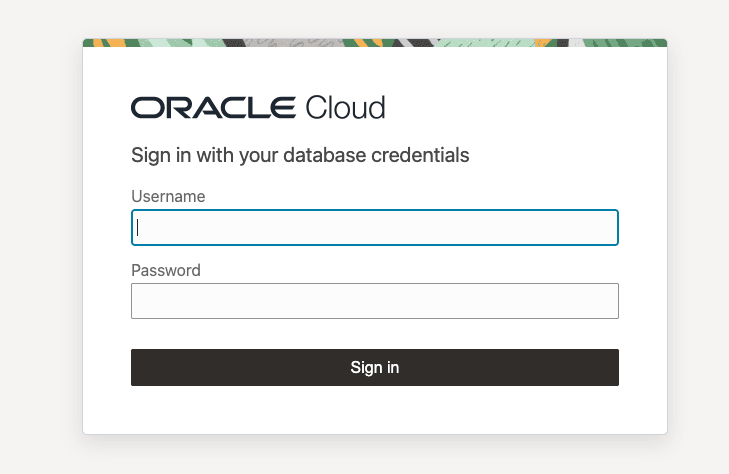This screenshot has width=729, height=474.
Task: Focus the Password input field
Action: pos(374,301)
